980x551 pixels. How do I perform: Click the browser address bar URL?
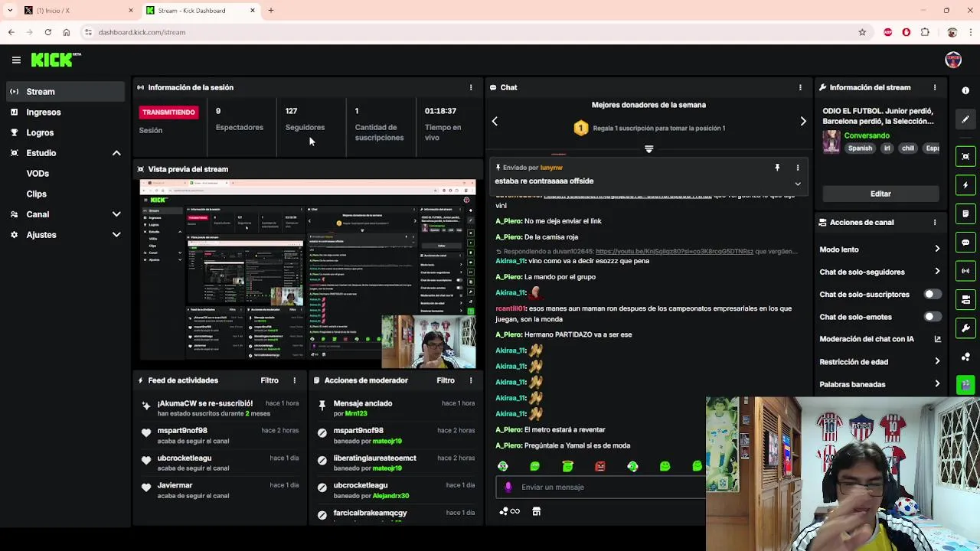click(x=142, y=32)
